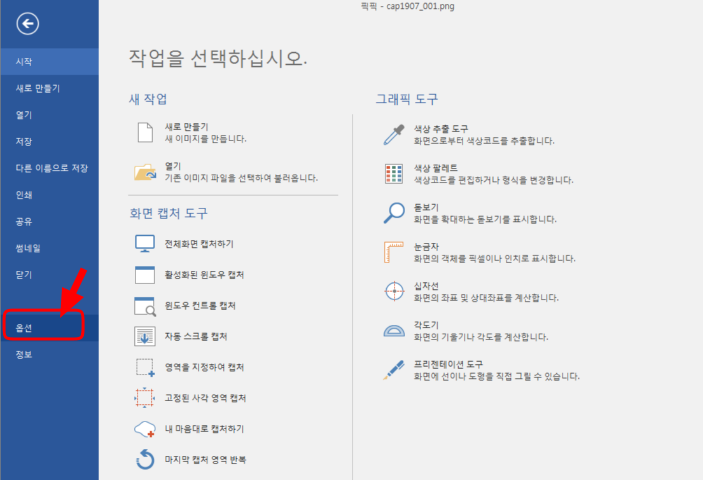Click the 프리젠테이션 도구 title text

pyautogui.click(x=448, y=364)
